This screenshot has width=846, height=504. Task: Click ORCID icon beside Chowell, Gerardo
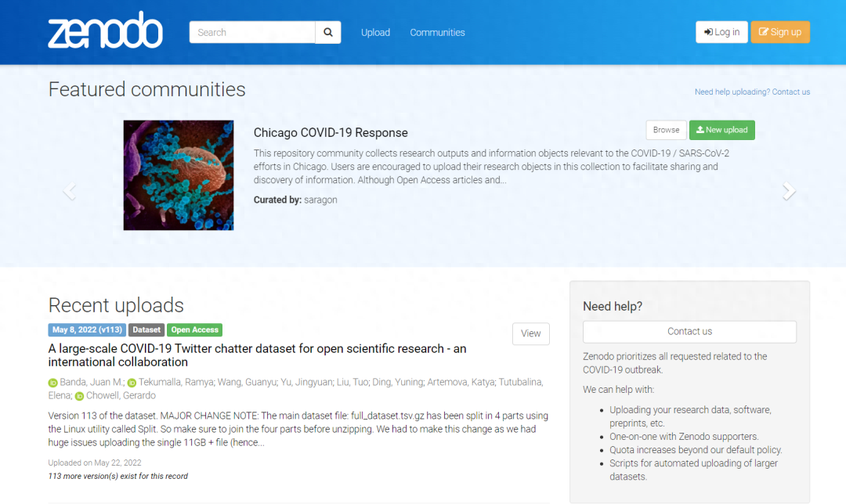click(79, 396)
